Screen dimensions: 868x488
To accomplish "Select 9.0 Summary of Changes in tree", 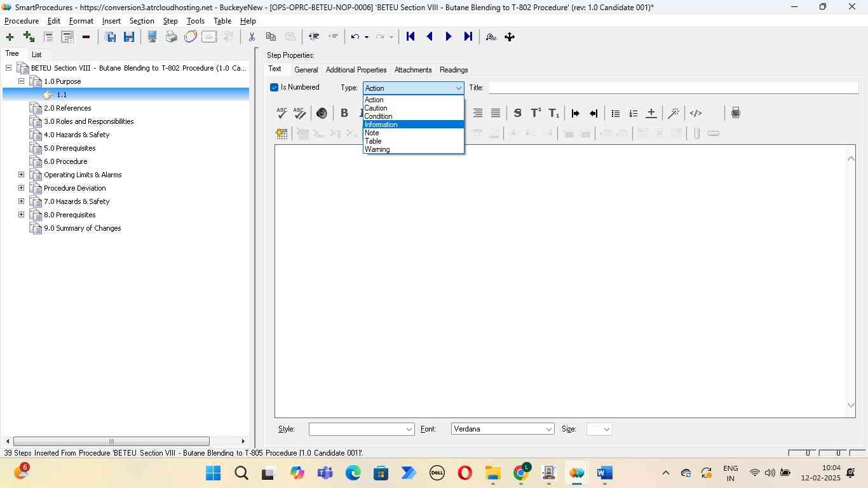I will tap(83, 228).
